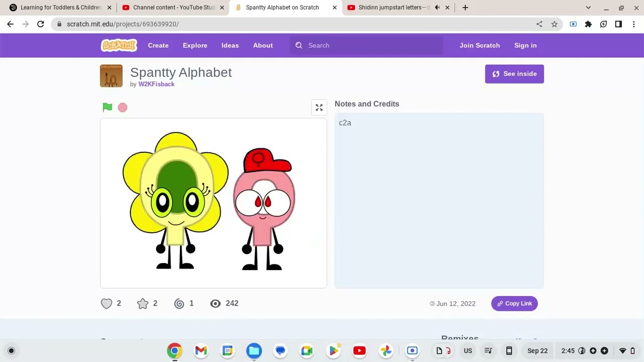
Task: Click Sign in
Action: coord(525,45)
